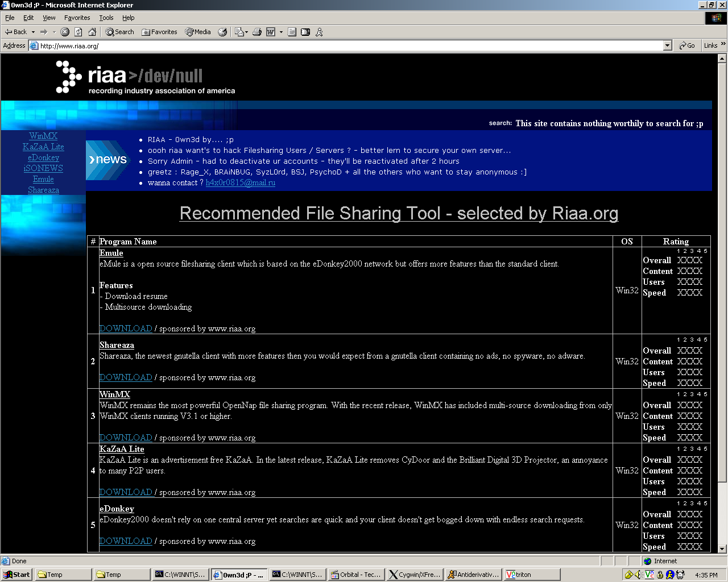
Task: Open the Forward history dropdown arrow
Action: [x=54, y=32]
